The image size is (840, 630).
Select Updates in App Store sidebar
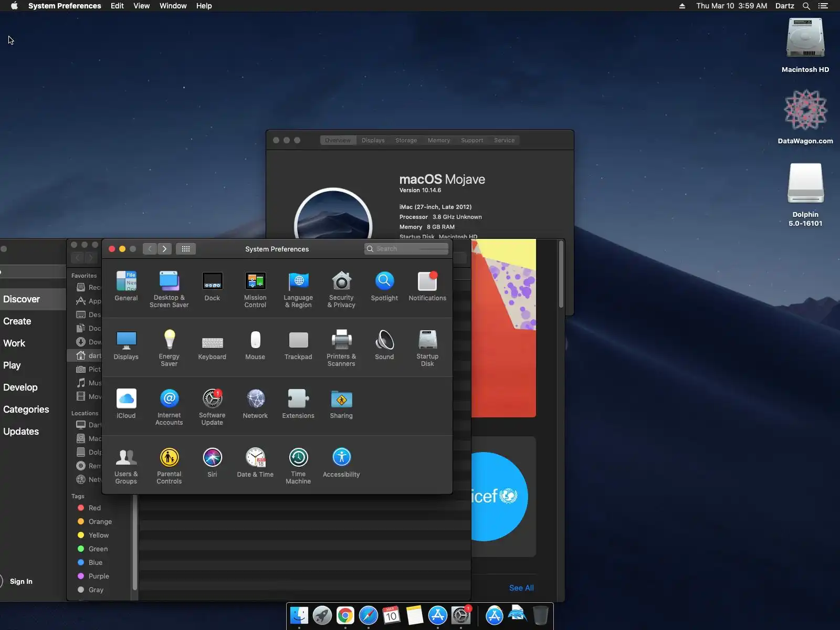(x=33, y=432)
